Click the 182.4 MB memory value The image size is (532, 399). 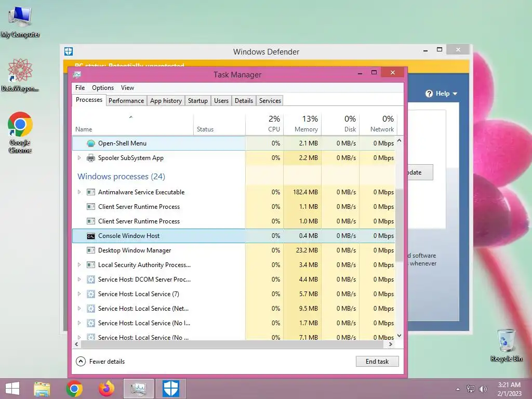coord(305,192)
